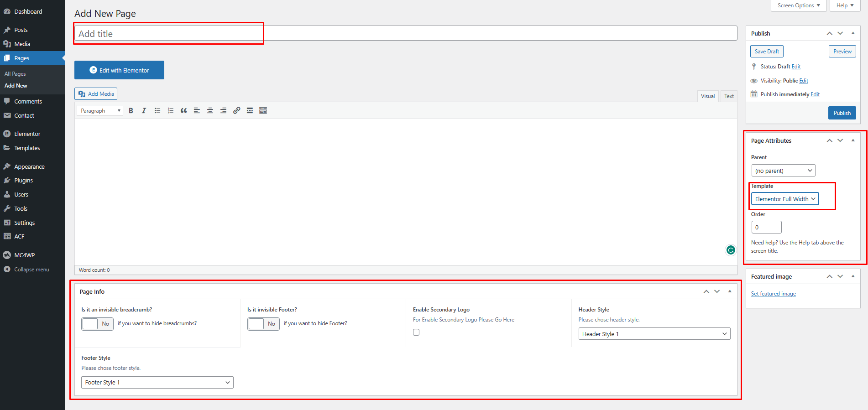Click the Grammarly icon in editor
The height and width of the screenshot is (410, 868).
(731, 250)
